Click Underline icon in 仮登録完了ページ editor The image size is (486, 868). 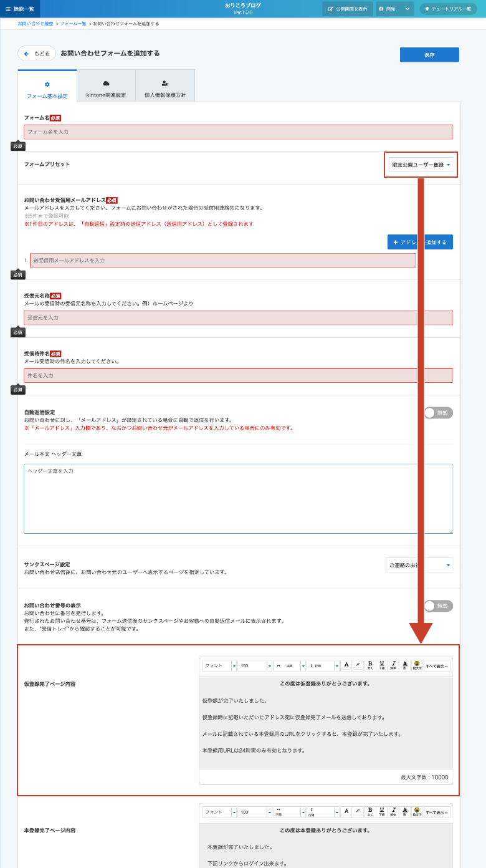tap(381, 665)
